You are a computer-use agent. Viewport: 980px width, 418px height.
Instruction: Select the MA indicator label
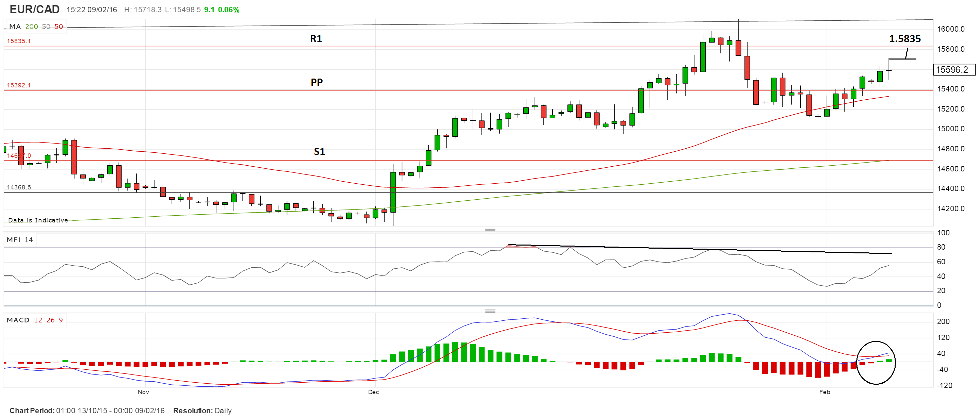click(x=15, y=27)
